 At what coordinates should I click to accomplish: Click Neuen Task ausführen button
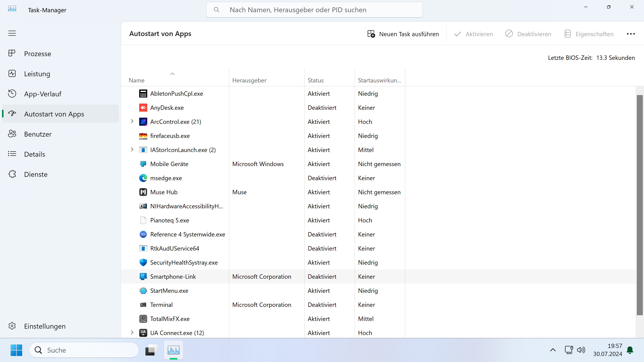coord(403,34)
